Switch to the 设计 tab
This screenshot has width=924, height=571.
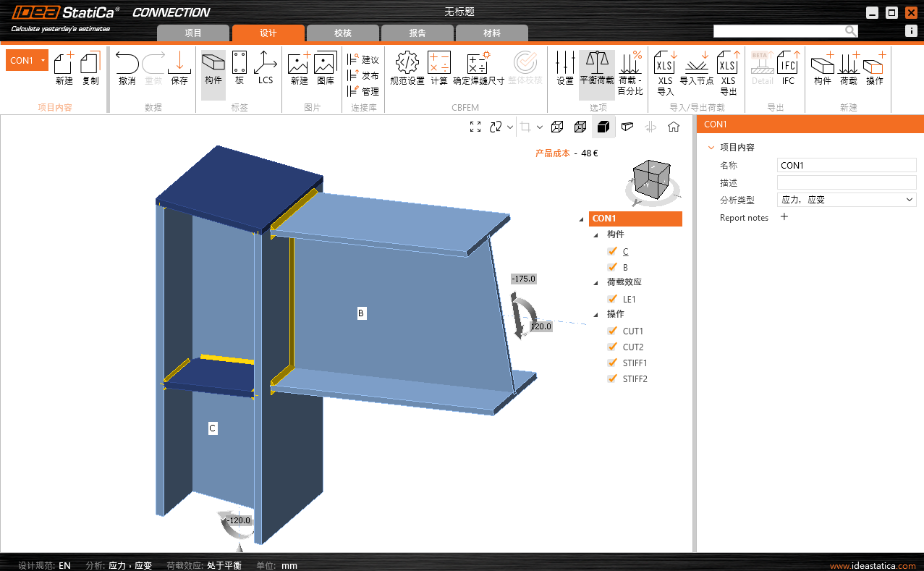point(268,33)
